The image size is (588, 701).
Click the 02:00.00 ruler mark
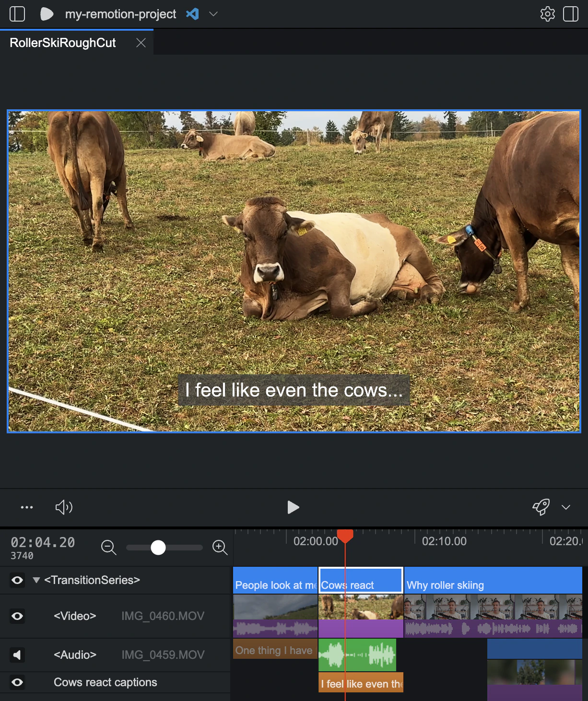pos(316,541)
